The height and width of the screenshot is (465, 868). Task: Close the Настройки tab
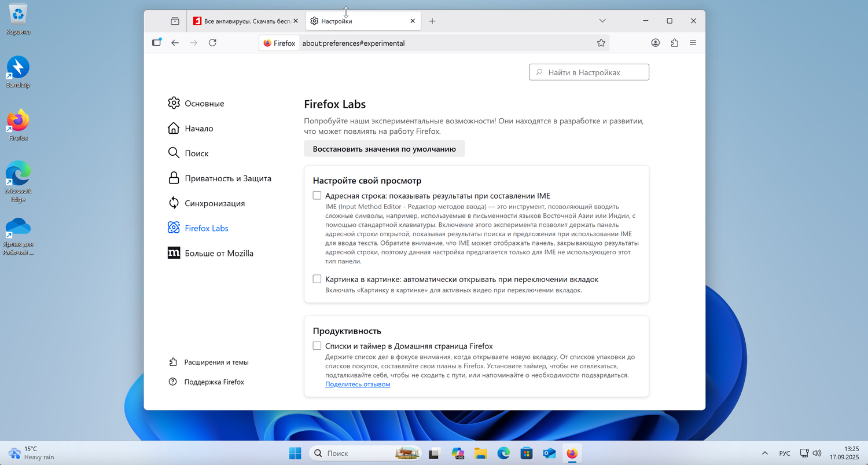click(413, 21)
